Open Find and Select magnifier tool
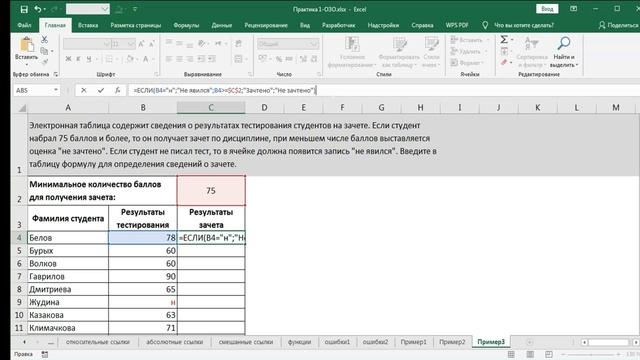 [x=564, y=43]
